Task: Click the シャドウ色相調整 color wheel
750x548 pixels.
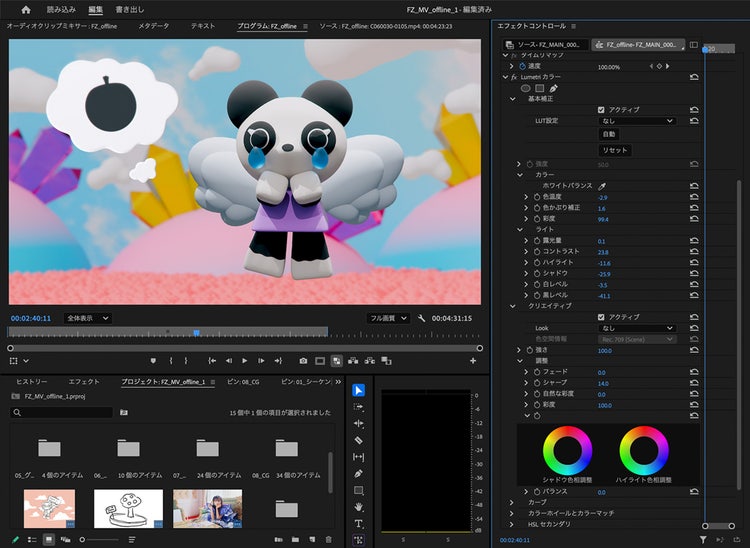Action: (567, 451)
